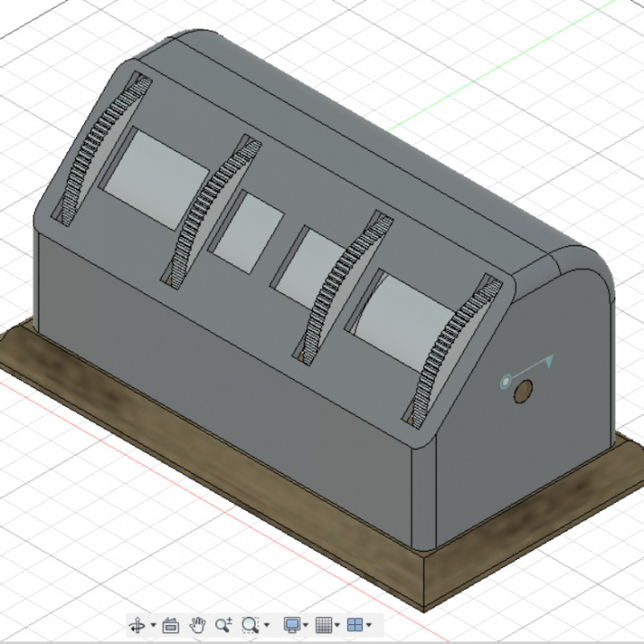Open the Display Settings dropdown arrow
The width and height of the screenshot is (644, 644).
point(307,625)
